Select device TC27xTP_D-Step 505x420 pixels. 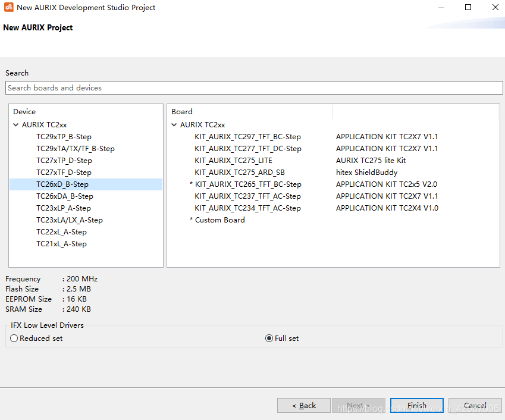(64, 161)
